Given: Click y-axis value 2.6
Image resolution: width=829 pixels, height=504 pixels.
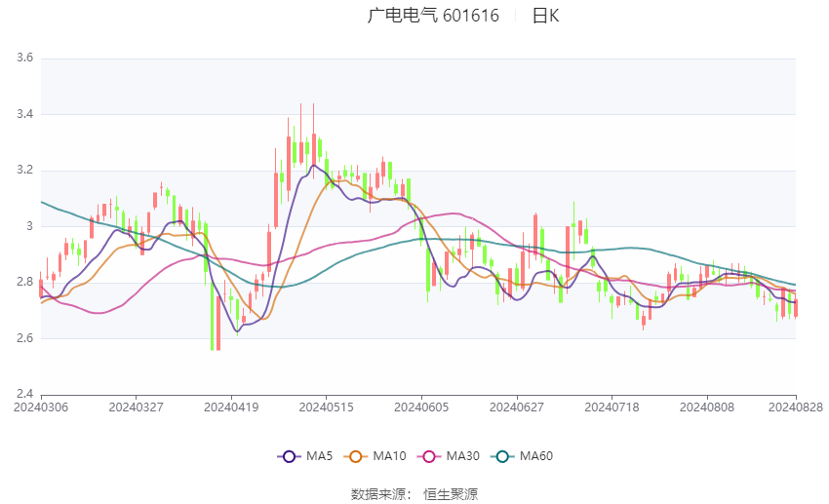Looking at the screenshot, I should click(24, 338).
